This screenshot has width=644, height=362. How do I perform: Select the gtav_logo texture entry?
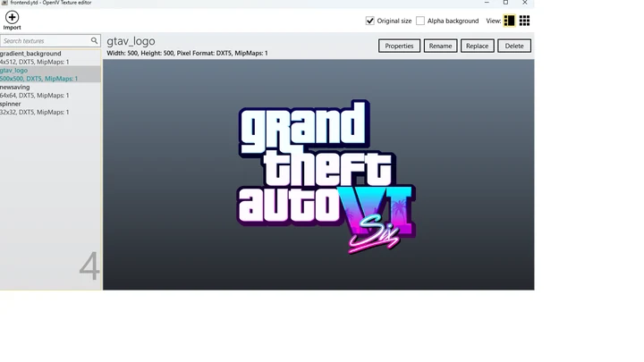pyautogui.click(x=50, y=74)
